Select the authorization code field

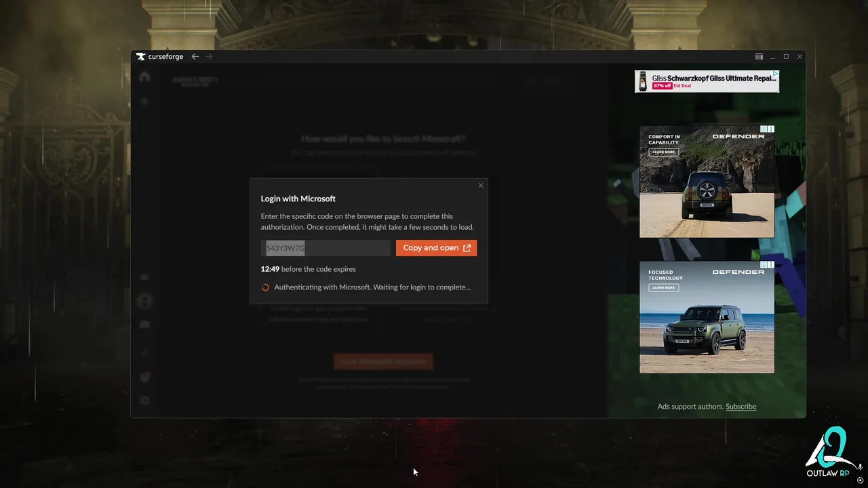tap(325, 248)
